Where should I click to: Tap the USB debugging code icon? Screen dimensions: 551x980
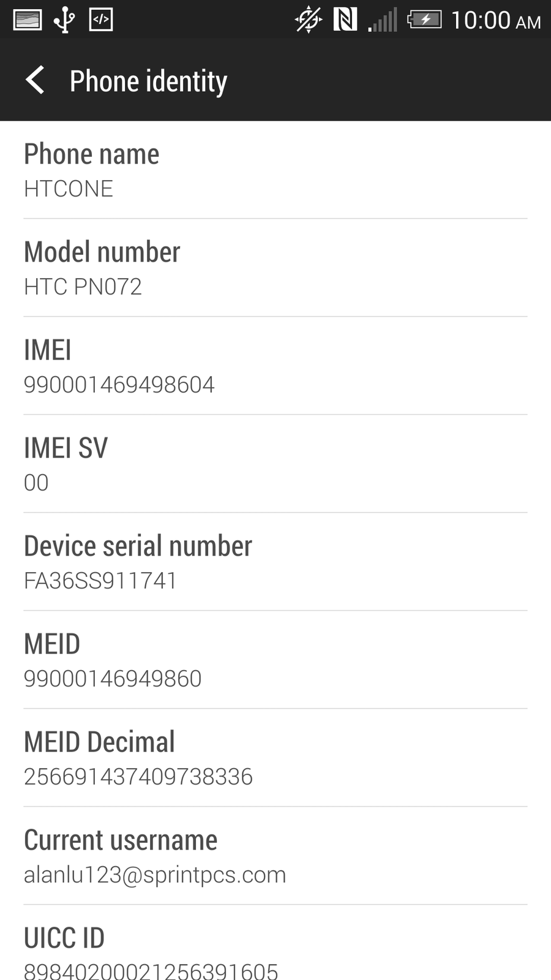click(101, 20)
